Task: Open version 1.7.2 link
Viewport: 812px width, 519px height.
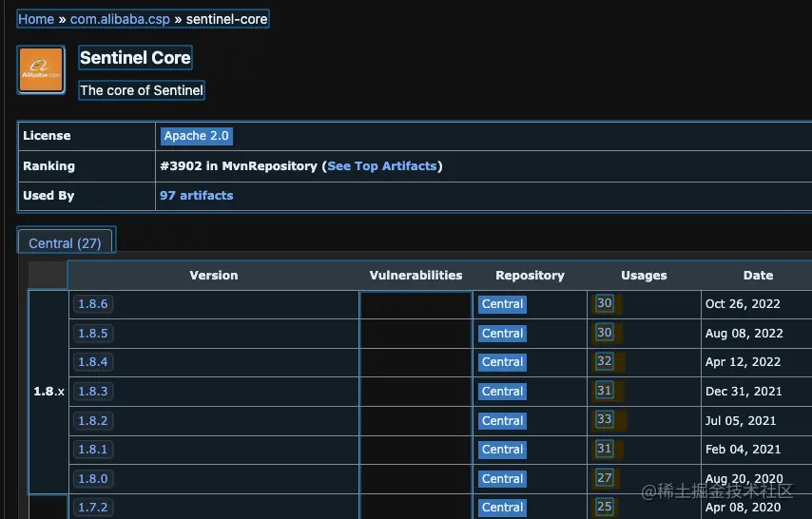Action: point(93,507)
